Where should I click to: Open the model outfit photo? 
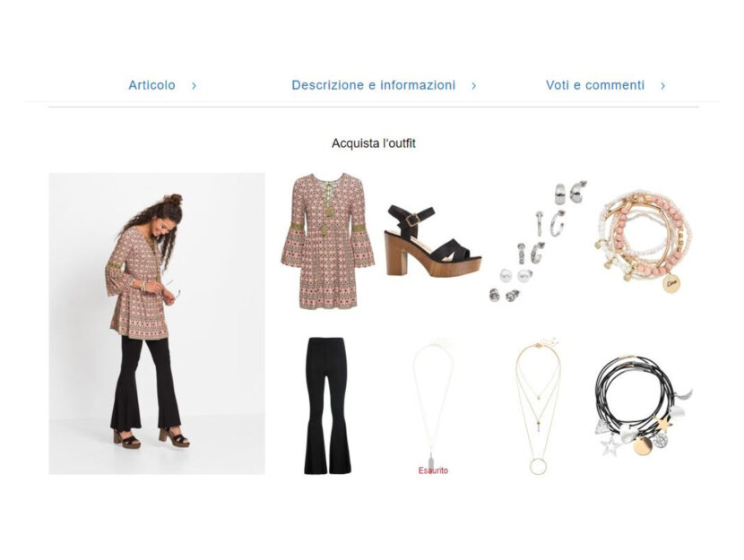point(157,323)
